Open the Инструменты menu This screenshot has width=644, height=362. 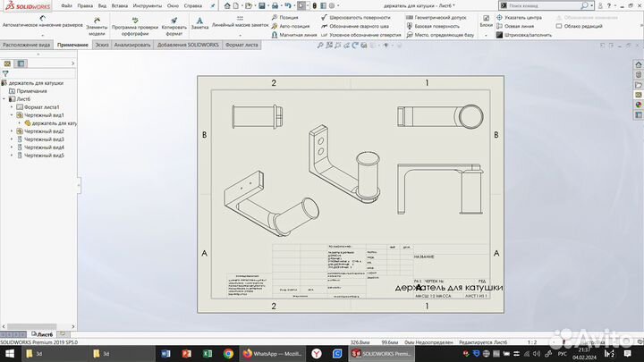point(147,5)
